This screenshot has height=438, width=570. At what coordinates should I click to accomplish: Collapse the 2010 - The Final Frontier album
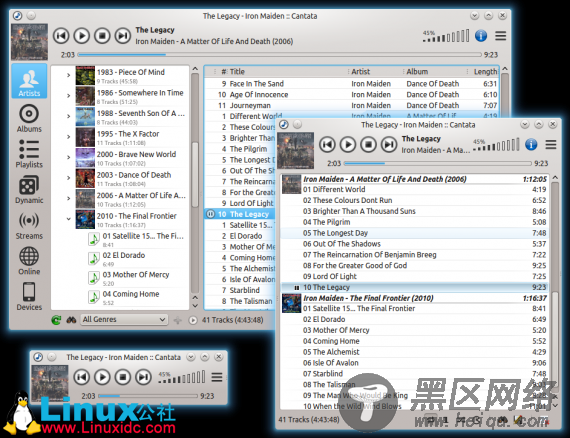tap(68, 219)
